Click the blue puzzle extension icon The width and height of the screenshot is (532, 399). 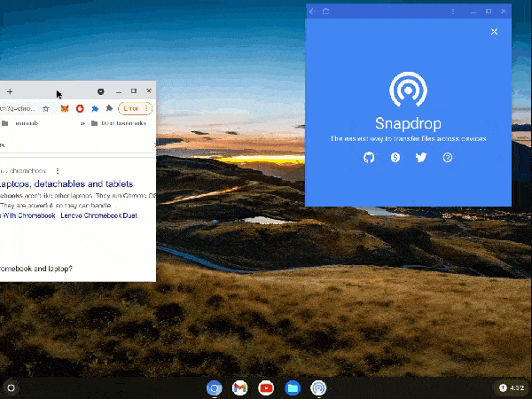click(95, 108)
